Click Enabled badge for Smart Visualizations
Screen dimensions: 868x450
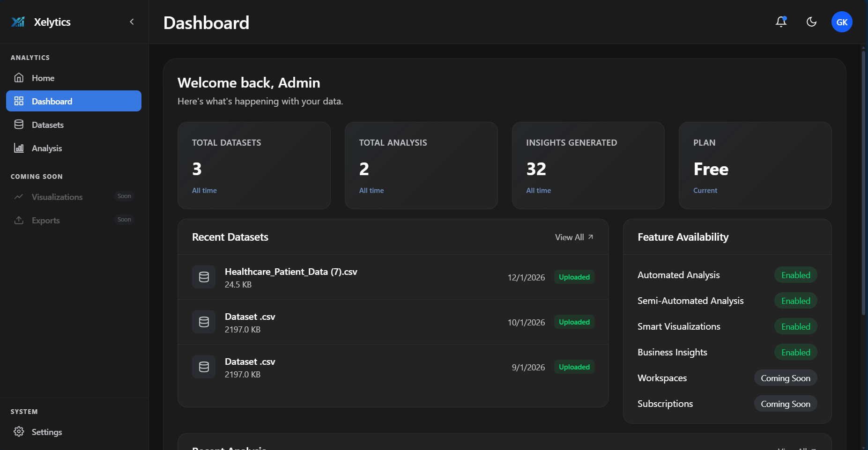tap(795, 326)
